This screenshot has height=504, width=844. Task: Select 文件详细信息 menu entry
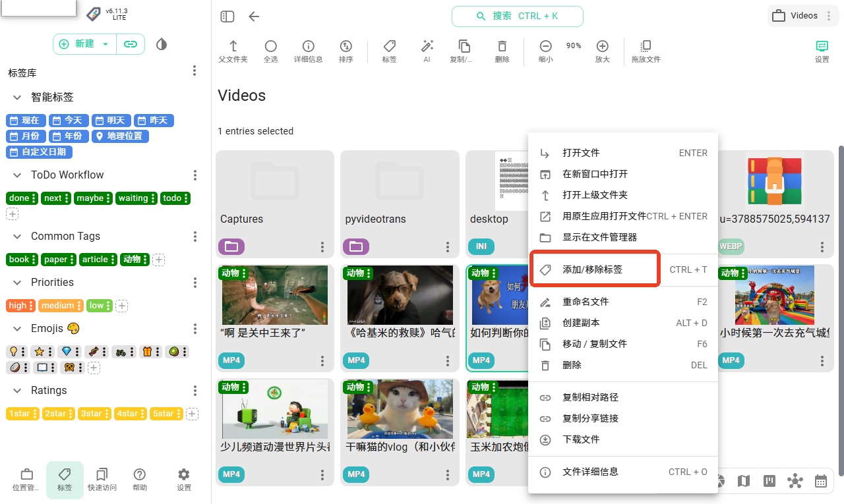[623, 472]
